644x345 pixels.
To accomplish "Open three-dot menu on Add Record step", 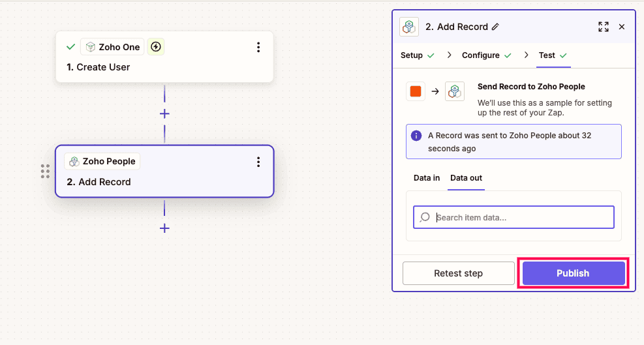I will pyautogui.click(x=258, y=162).
